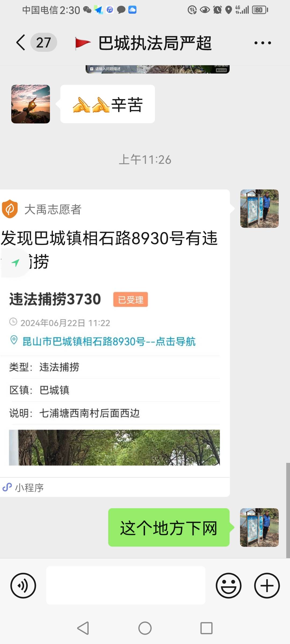
Task: Open the plus attachments menu
Action: [267, 586]
